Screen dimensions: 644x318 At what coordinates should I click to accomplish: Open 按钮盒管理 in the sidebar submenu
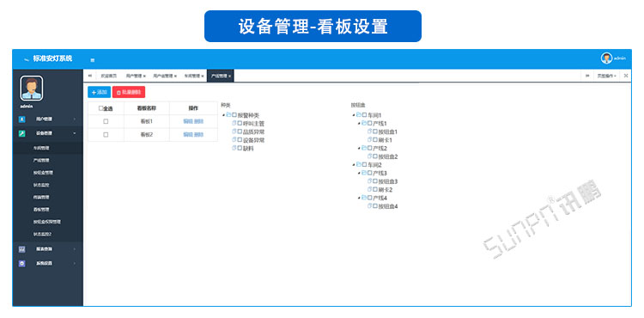43,173
